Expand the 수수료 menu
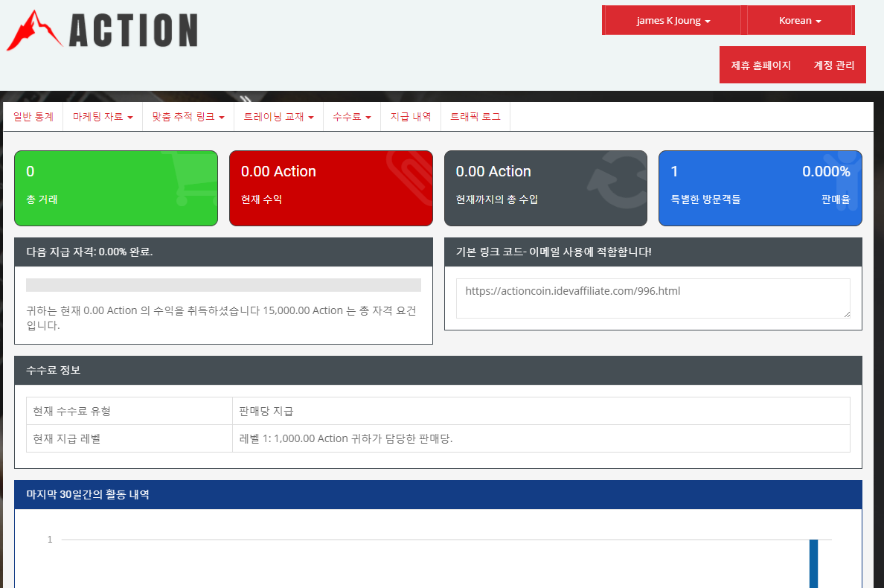884x588 pixels. 352,117
